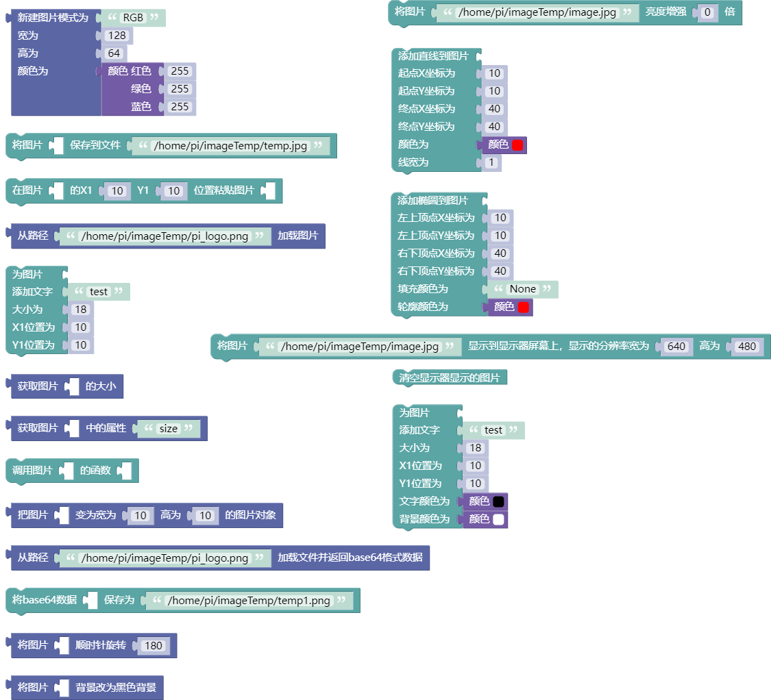This screenshot has height=700, width=771.
Task: Edit the ellipse top-left X (左上顶点X坐标为) value
Action: pyautogui.click(x=500, y=218)
